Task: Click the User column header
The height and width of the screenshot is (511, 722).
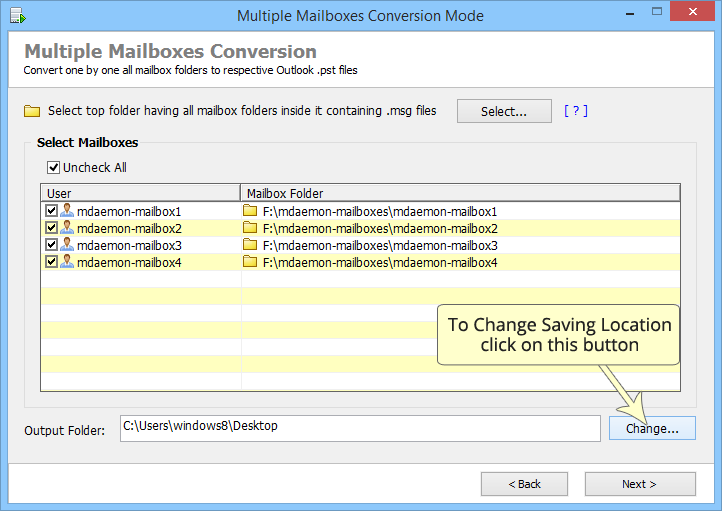Action: coord(141,193)
